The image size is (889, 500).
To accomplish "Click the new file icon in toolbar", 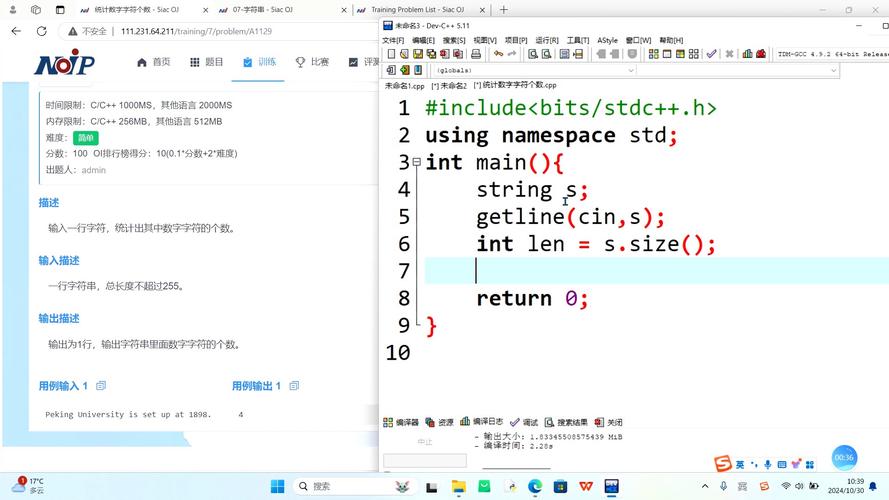I will (x=391, y=54).
